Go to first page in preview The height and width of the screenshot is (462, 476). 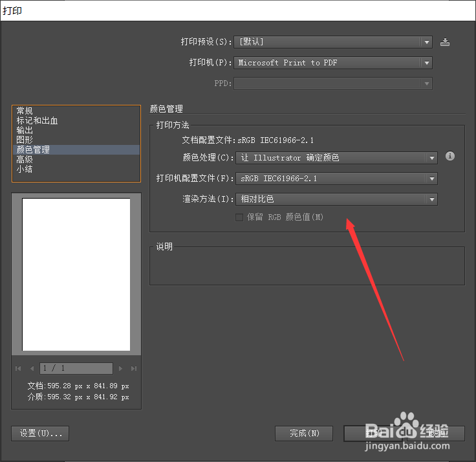point(18,368)
